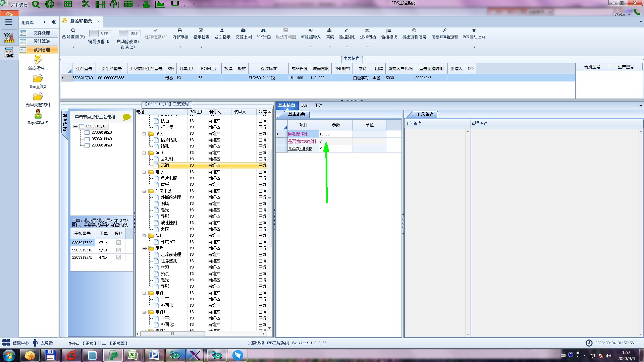
Task: Toggle 投料 checkbox for 0S0391PPA0
Action: click(118, 243)
